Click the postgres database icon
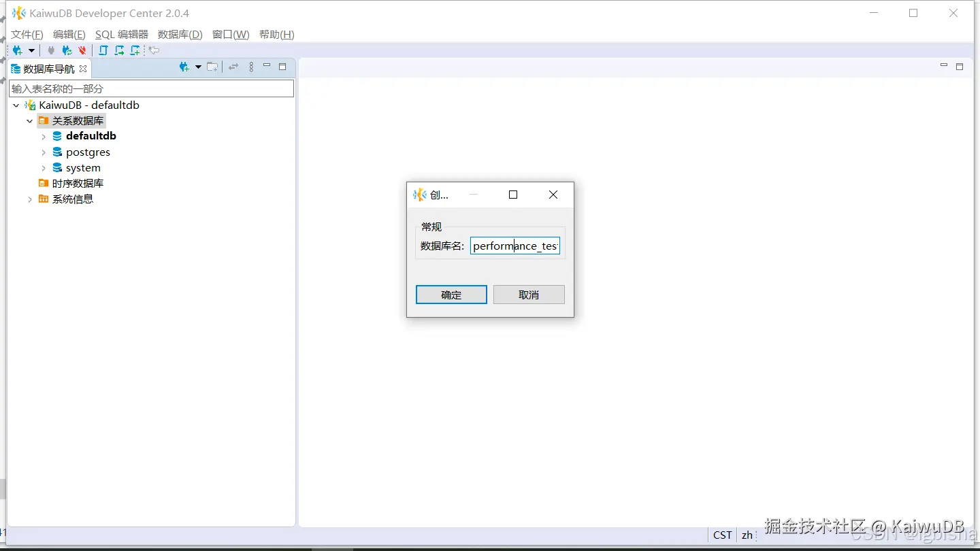 tap(57, 152)
